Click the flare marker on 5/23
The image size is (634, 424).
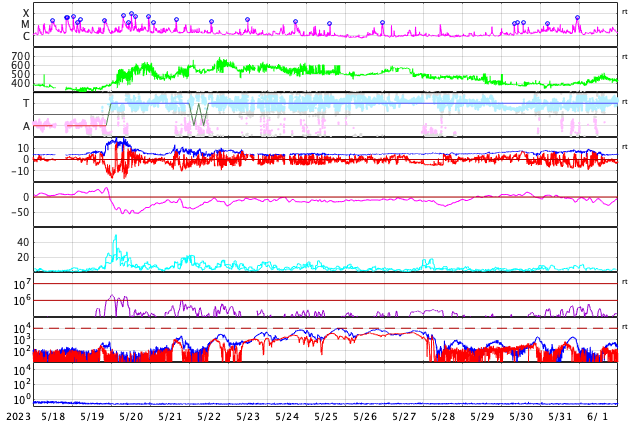click(x=247, y=19)
